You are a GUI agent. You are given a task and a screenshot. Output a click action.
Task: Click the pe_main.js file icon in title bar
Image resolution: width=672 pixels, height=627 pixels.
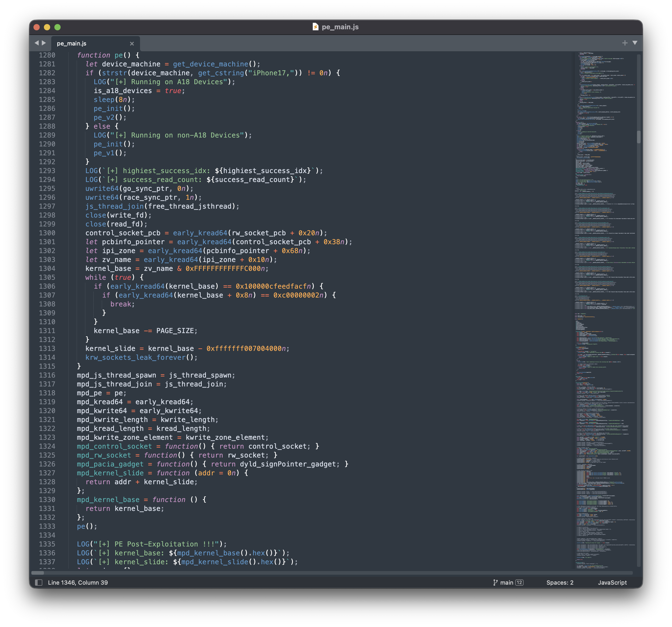click(315, 27)
